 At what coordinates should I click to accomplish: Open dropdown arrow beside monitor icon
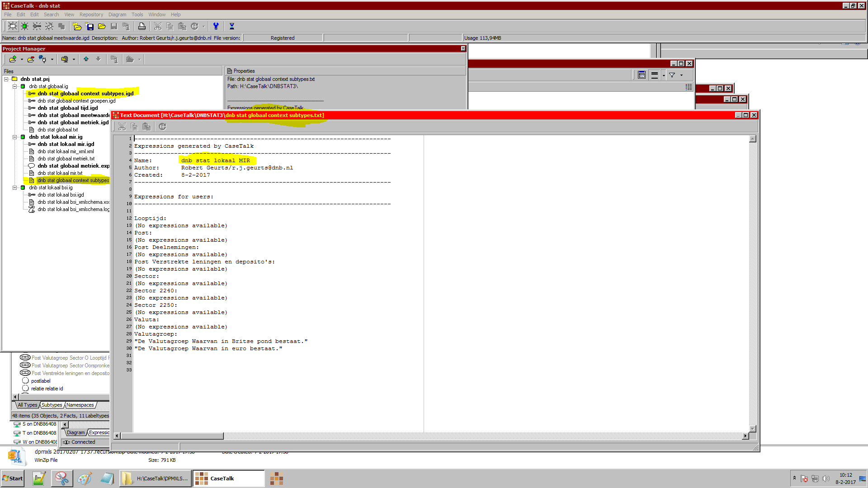point(74,59)
